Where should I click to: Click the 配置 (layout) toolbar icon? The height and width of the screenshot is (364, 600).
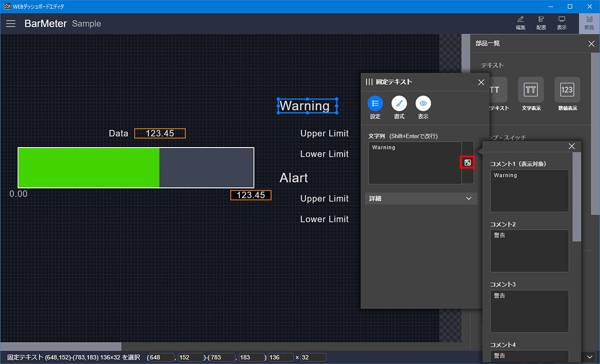point(541,22)
